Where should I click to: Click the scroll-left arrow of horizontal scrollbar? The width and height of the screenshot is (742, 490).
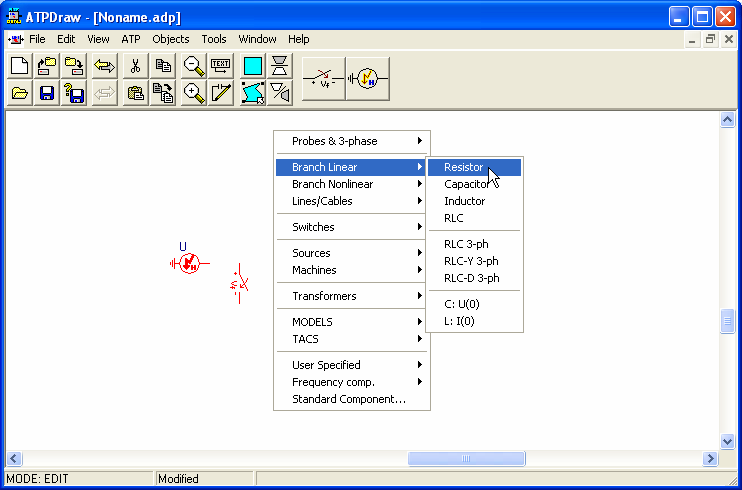14,458
